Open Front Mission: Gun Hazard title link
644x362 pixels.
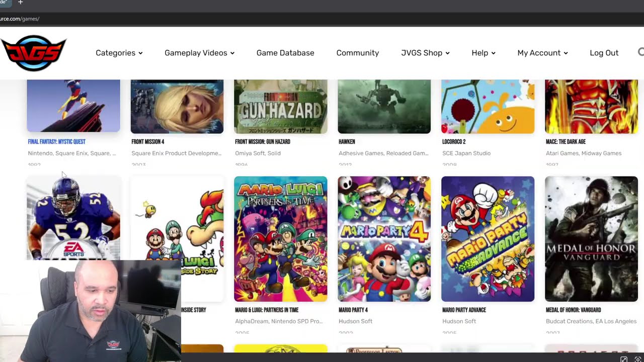click(x=263, y=142)
